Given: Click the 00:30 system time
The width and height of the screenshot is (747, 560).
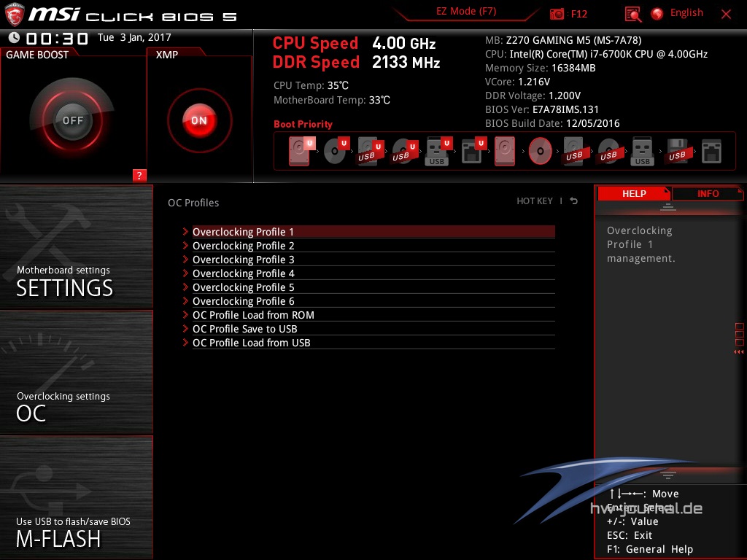Looking at the screenshot, I should [x=57, y=38].
